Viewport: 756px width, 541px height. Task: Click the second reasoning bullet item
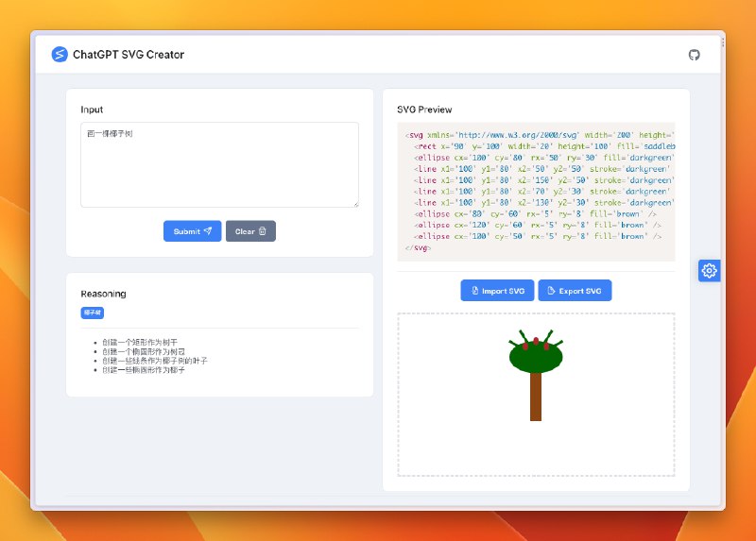coord(144,351)
